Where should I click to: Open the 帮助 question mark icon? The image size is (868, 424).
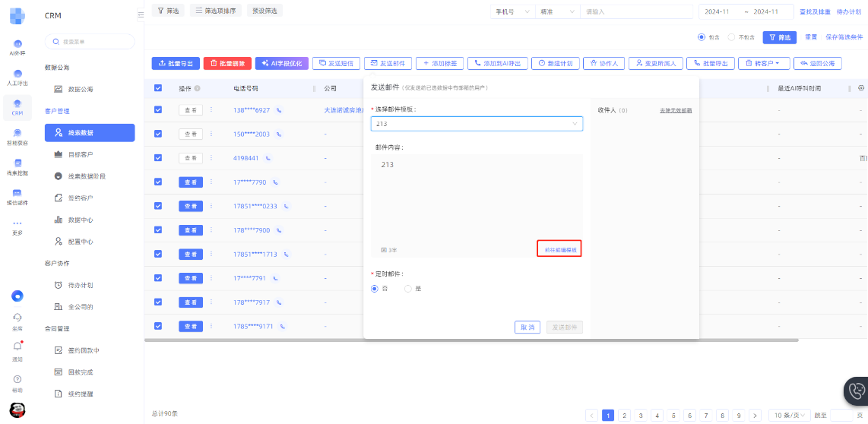click(17, 379)
